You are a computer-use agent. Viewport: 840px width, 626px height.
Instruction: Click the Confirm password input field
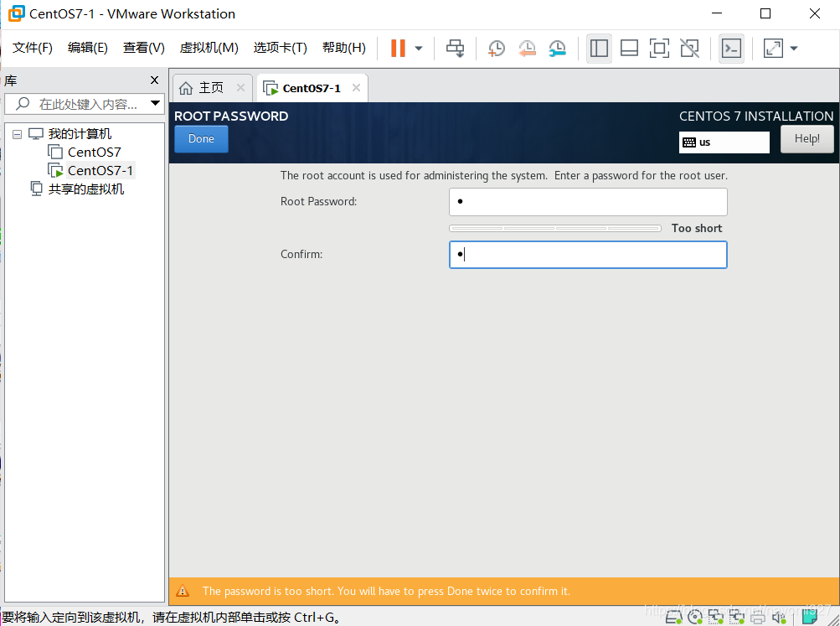(x=588, y=255)
